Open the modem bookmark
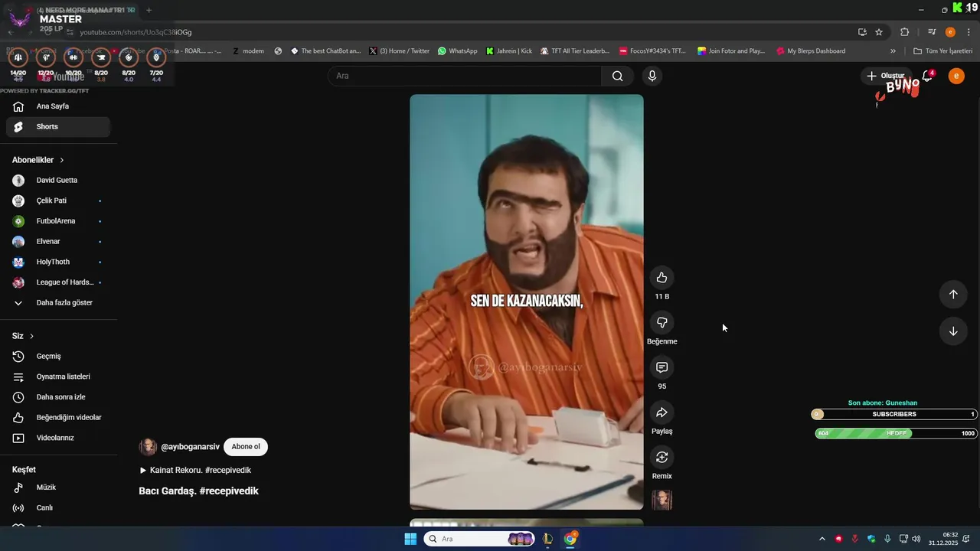 click(x=248, y=51)
